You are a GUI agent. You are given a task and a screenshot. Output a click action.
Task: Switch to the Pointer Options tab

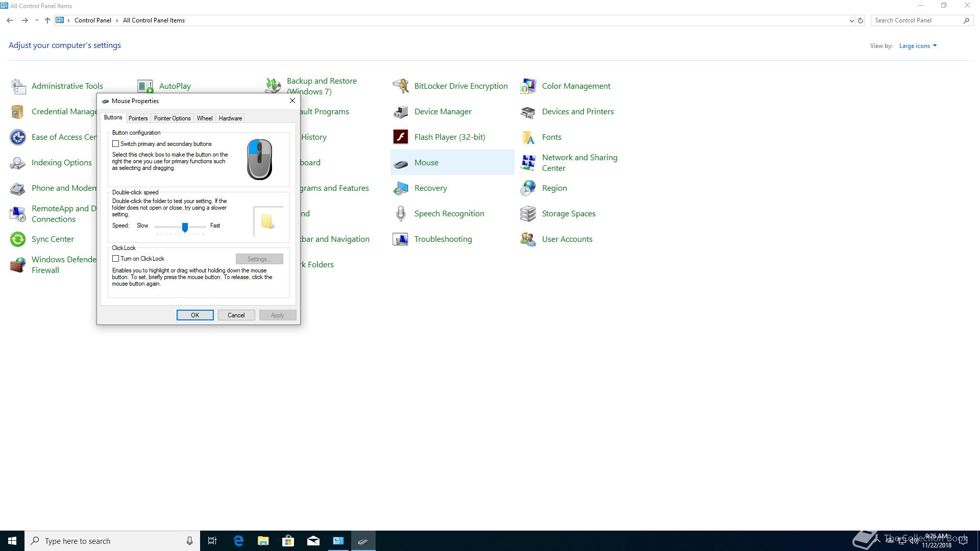click(x=172, y=118)
